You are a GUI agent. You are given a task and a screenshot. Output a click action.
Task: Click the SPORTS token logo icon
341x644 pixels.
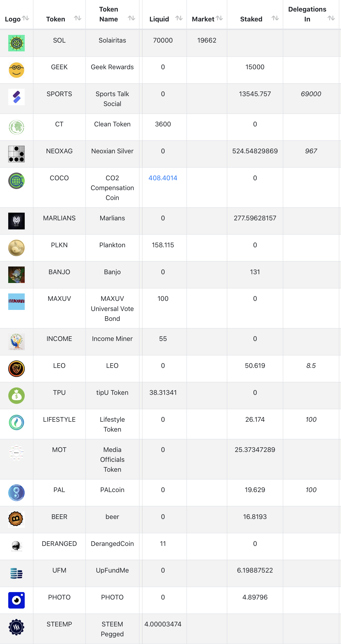click(x=16, y=97)
